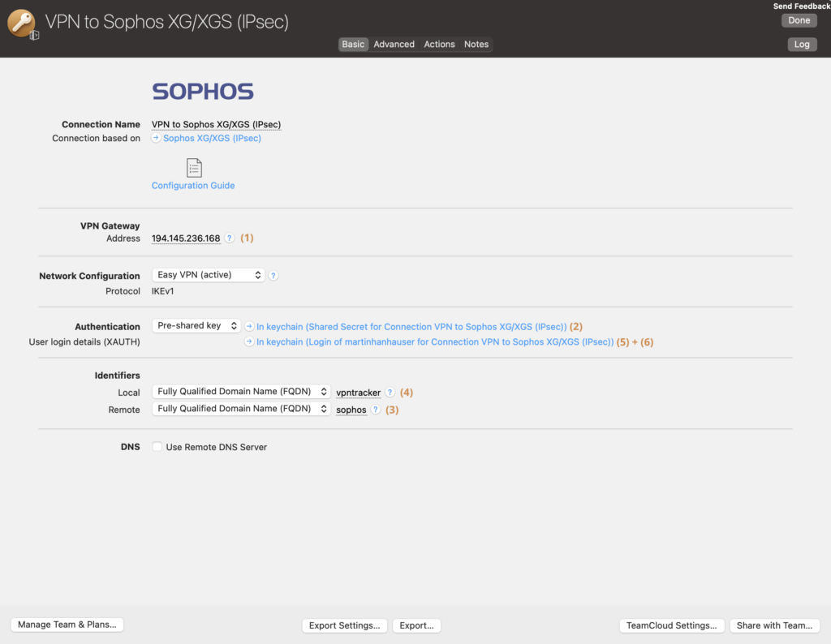Click the help icon beside the sophos remote identifier
Image resolution: width=831 pixels, height=644 pixels.
pos(375,410)
